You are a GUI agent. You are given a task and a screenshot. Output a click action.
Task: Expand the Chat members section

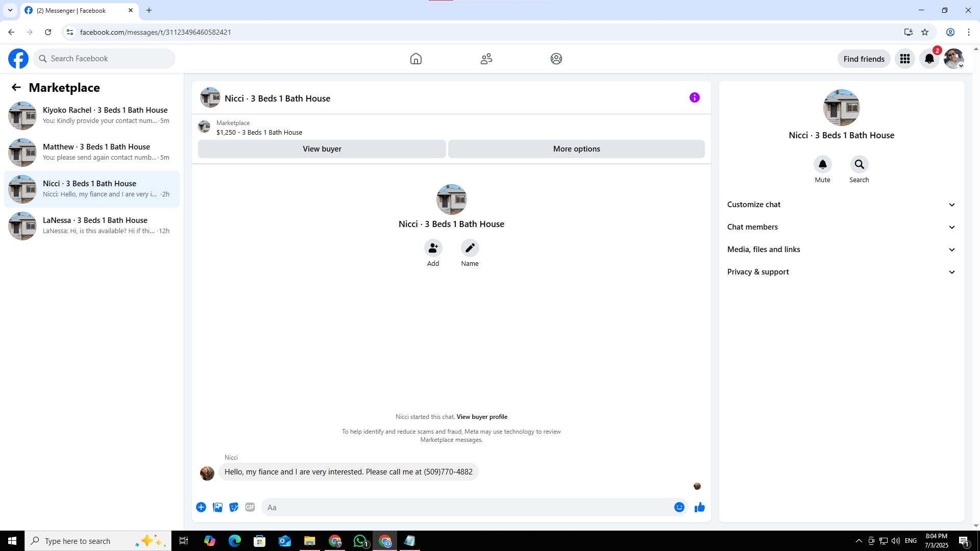(841, 227)
